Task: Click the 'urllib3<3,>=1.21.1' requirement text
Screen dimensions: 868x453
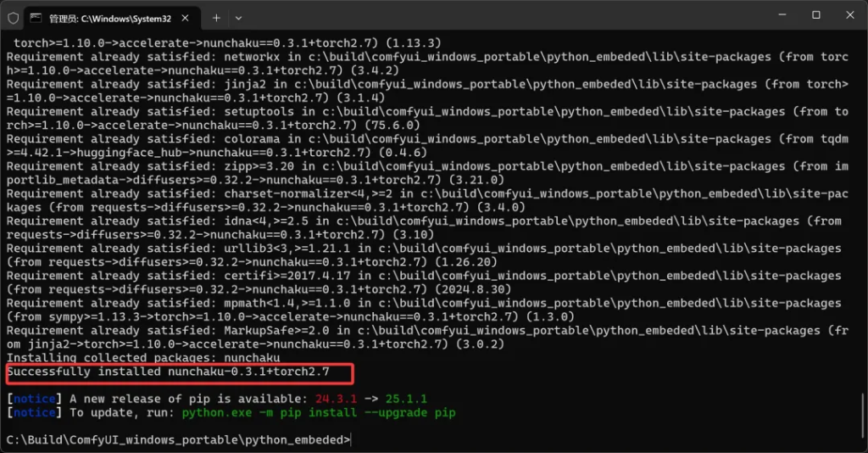Action: tap(287, 249)
